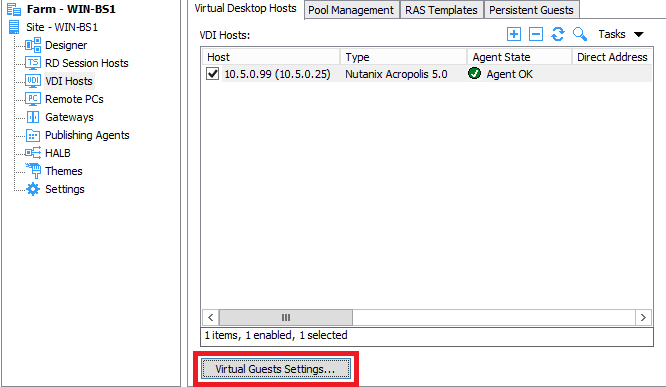
Task: Click the add VDI host plus icon
Action: tap(514, 34)
